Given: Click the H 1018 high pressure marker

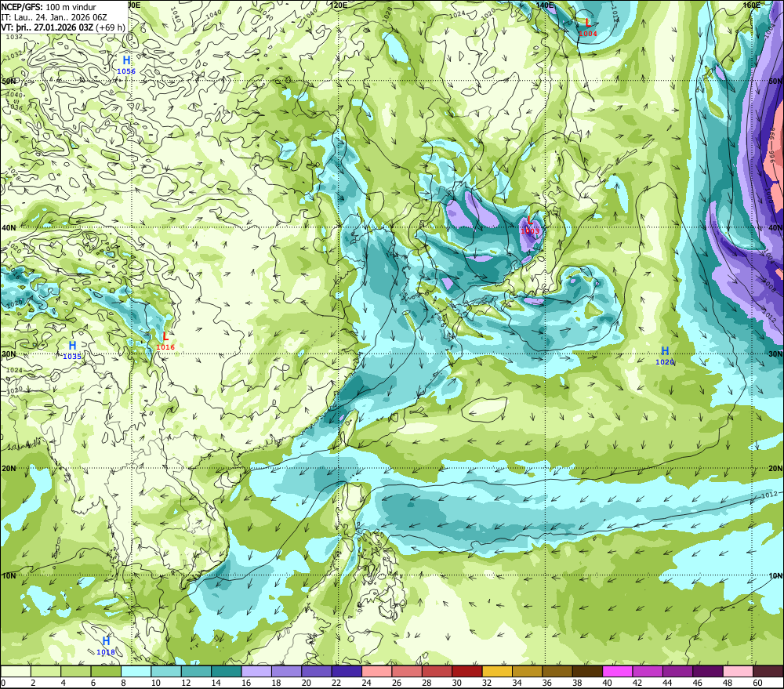Looking at the screenshot, I should pos(106,646).
